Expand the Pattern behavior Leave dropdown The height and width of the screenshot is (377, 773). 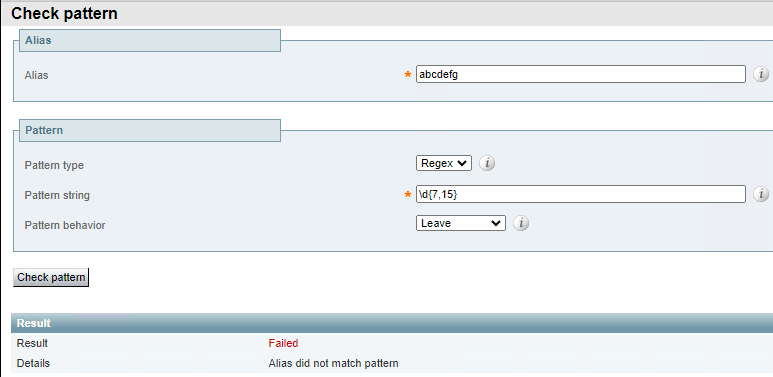[x=461, y=223]
